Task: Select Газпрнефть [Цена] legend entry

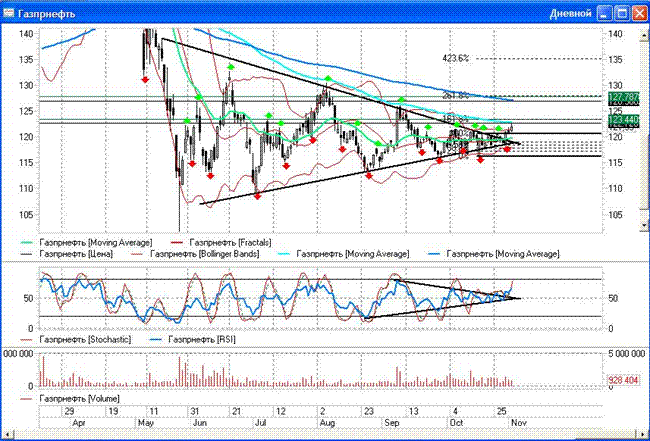Action: coord(67,254)
